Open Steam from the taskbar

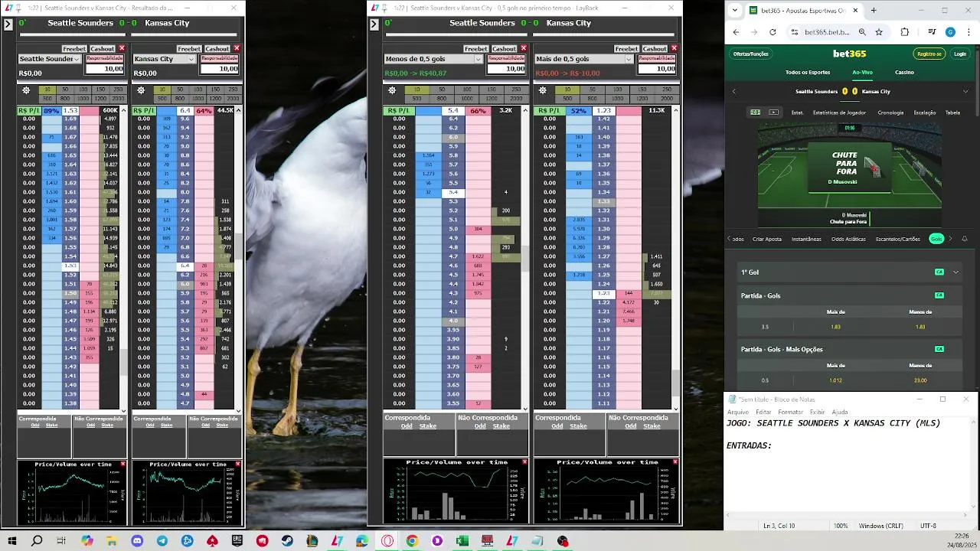tap(287, 541)
